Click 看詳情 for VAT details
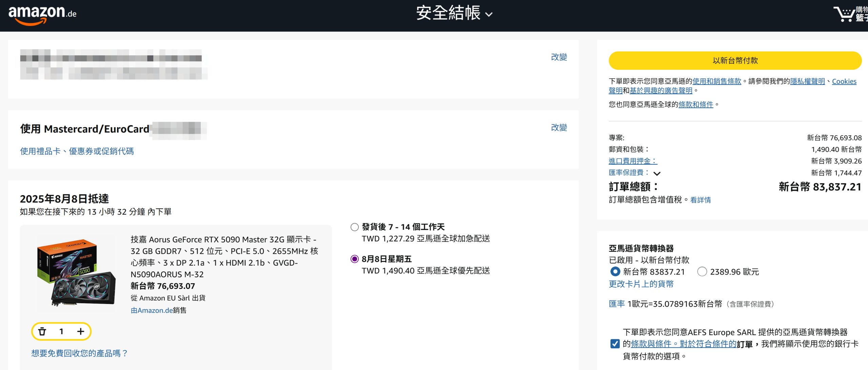The height and width of the screenshot is (370, 868). [701, 200]
